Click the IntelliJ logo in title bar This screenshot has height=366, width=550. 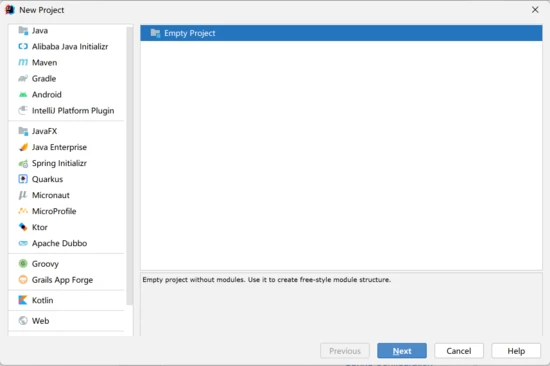9,10
